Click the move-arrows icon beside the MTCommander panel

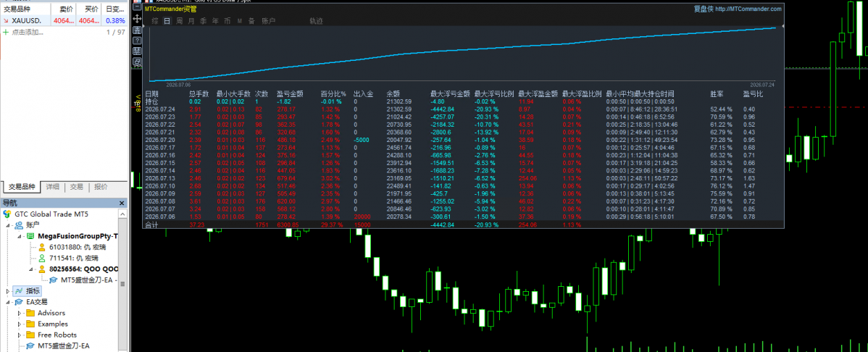tap(137, 19)
